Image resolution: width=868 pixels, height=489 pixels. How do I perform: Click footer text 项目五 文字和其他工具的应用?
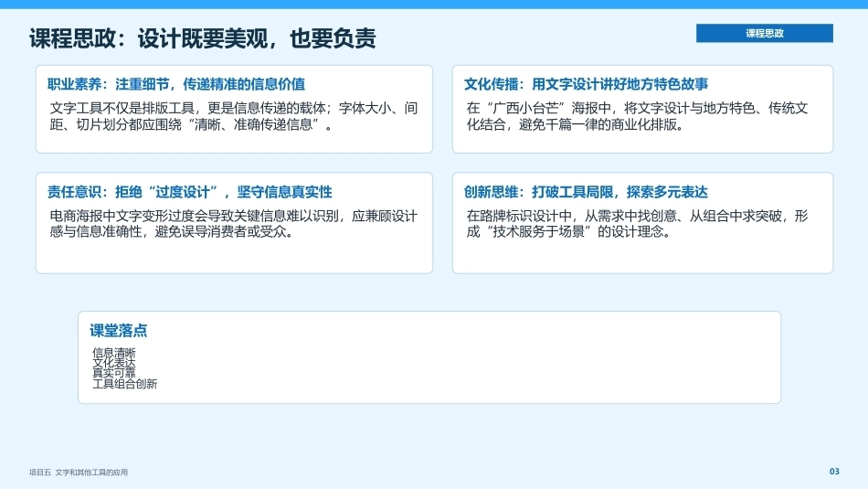pos(79,473)
